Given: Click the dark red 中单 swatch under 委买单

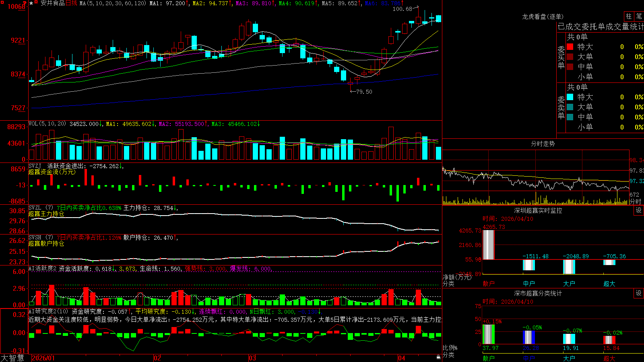Looking at the screenshot, I should point(570,67).
